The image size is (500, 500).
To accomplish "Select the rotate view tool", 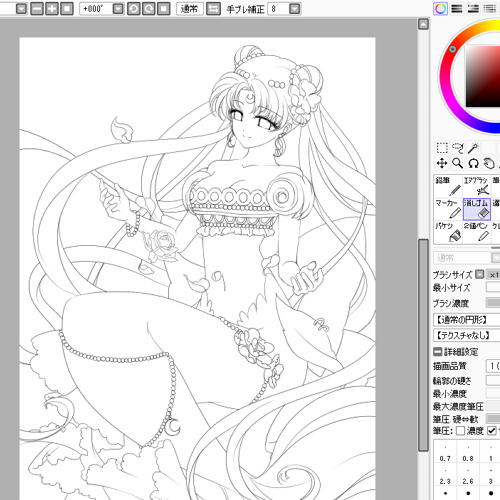I will click(x=473, y=163).
